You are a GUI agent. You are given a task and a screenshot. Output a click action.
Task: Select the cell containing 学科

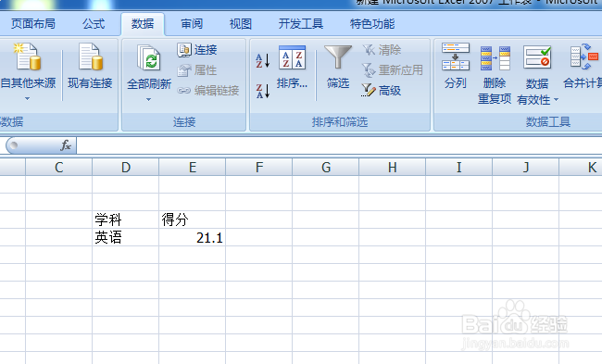[x=126, y=220]
